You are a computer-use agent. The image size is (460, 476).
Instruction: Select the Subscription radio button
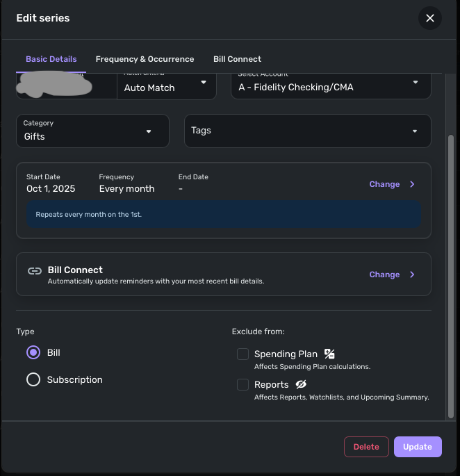tap(33, 379)
